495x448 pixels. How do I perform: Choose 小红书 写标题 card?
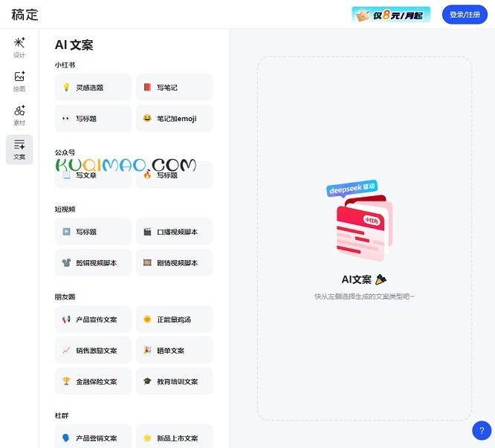(x=93, y=118)
